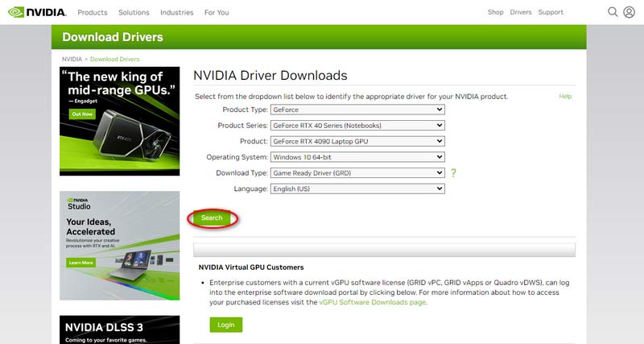
Task: Open the 'new king of mid-range GPUs' ad
Action: tap(119, 121)
